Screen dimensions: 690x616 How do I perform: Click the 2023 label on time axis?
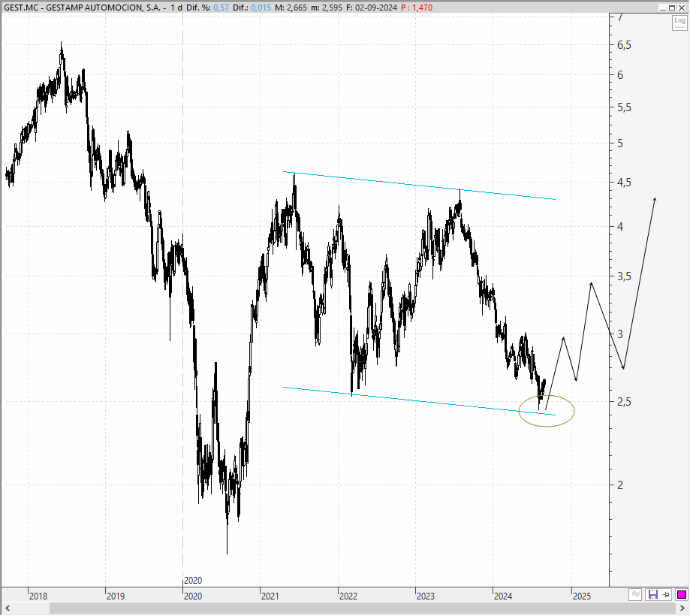(x=426, y=596)
